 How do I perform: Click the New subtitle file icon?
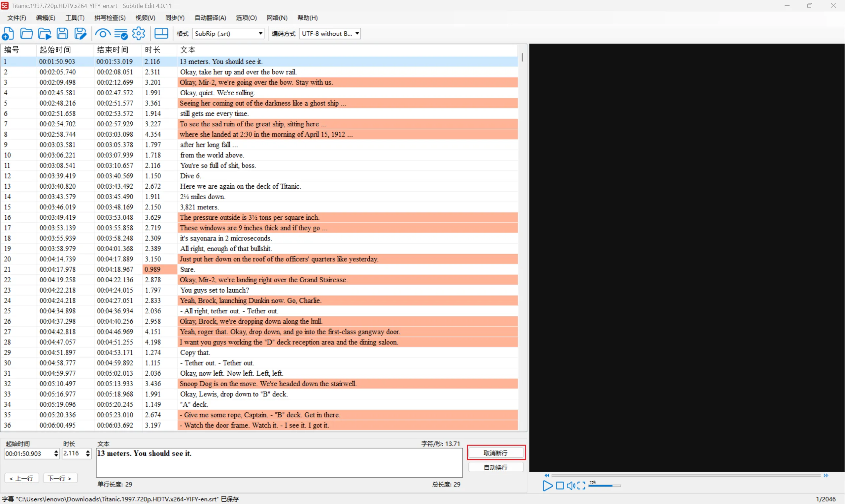8,33
